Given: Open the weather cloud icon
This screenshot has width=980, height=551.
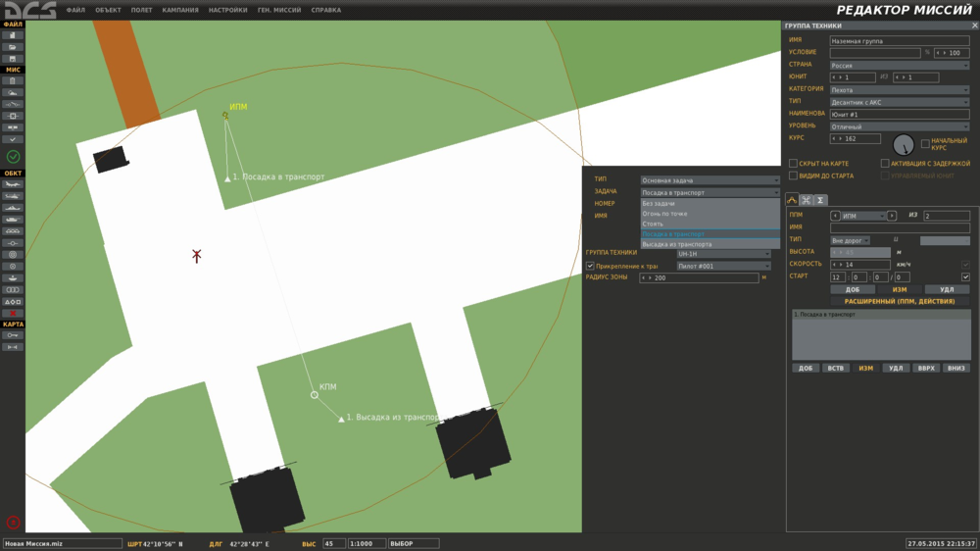Looking at the screenshot, I should pos(13,92).
